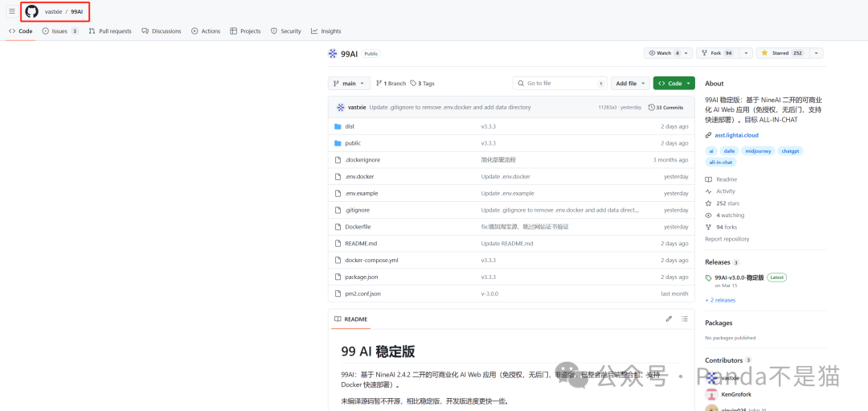Open the Security tab

pos(285,31)
